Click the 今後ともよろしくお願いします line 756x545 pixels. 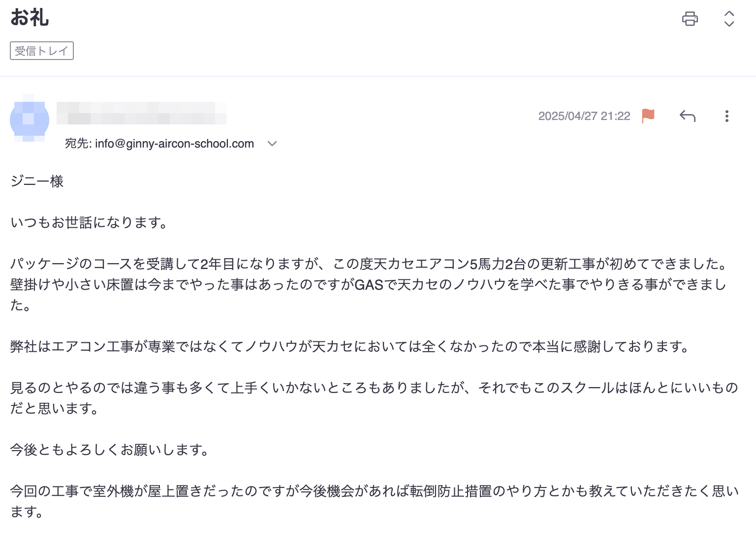click(x=109, y=450)
